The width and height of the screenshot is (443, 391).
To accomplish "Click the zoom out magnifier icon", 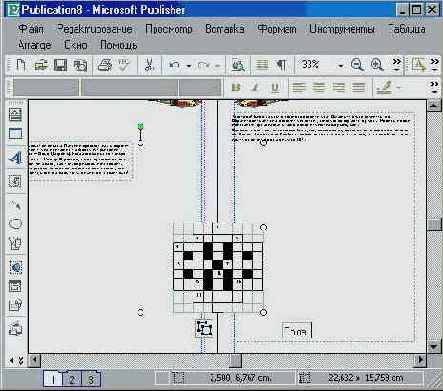I will [x=357, y=64].
